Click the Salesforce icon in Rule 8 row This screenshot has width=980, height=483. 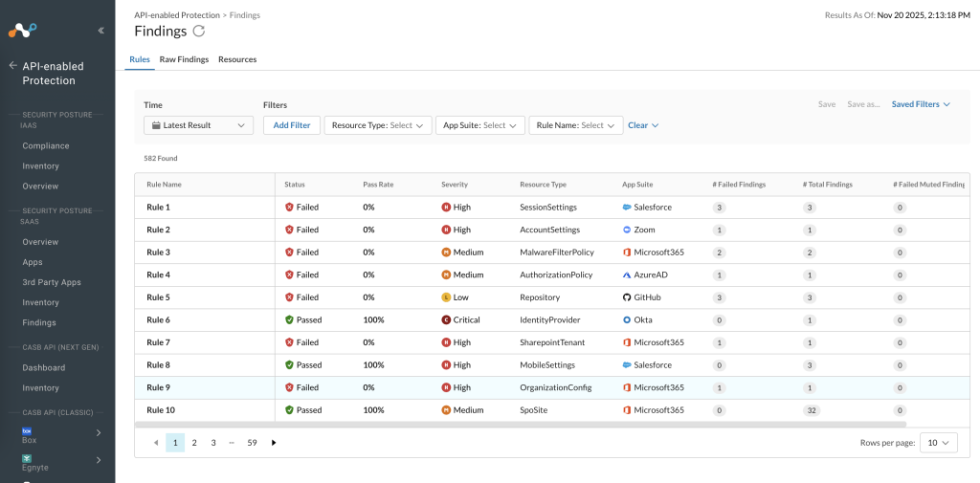[x=627, y=365]
